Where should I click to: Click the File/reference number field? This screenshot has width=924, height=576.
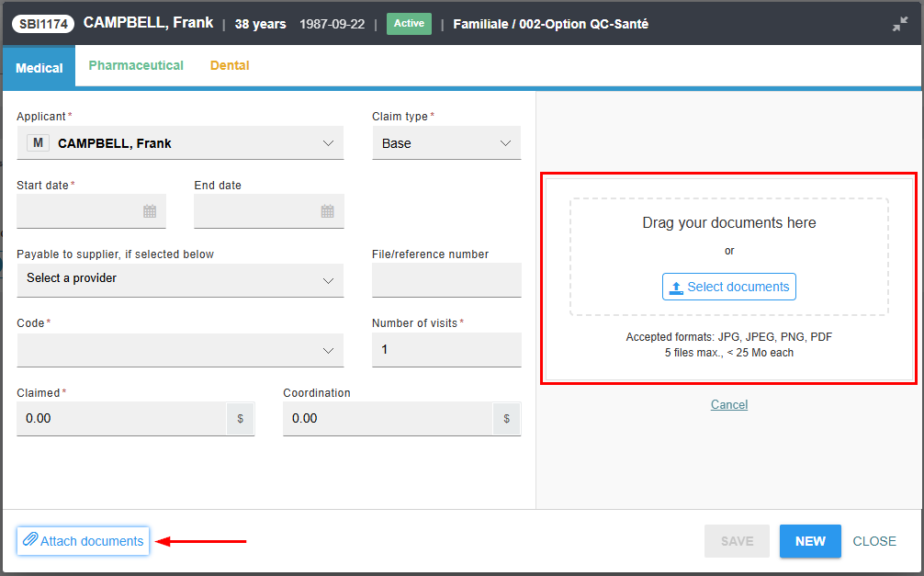point(445,280)
